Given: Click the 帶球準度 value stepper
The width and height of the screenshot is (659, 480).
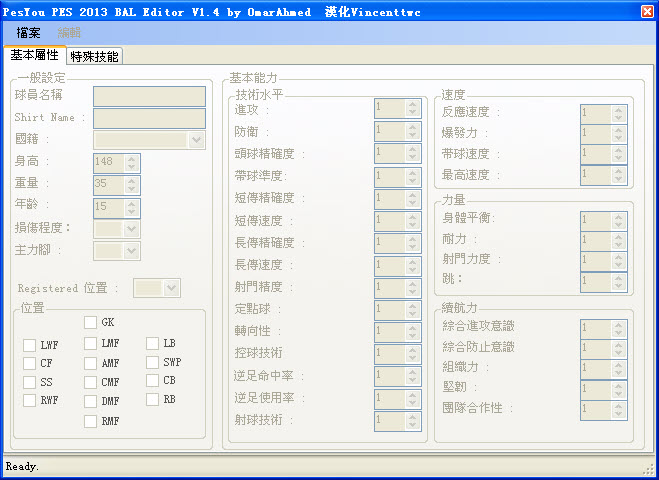Looking at the screenshot, I should coord(398,177).
